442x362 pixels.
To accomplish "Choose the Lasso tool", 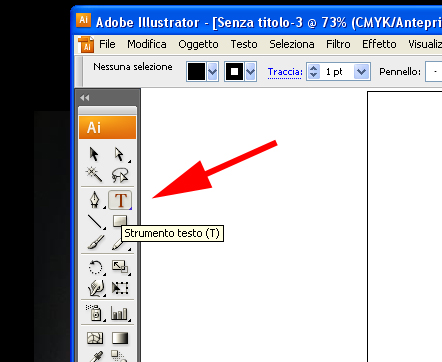I will 120,175.
